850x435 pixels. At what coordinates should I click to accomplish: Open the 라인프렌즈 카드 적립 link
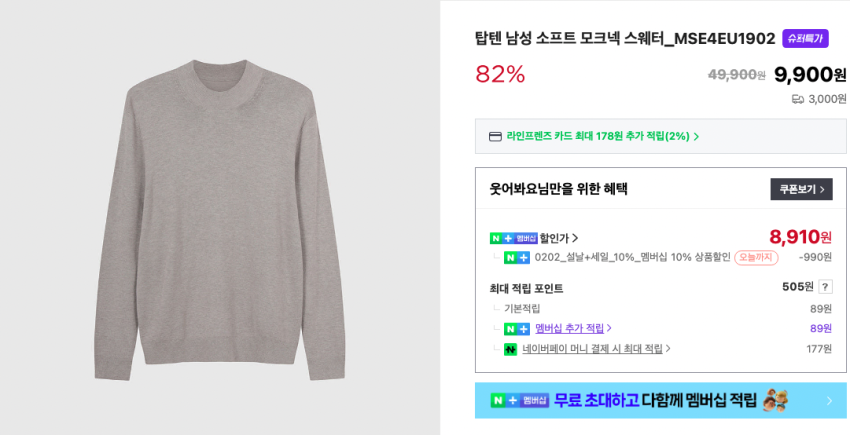[x=597, y=136]
